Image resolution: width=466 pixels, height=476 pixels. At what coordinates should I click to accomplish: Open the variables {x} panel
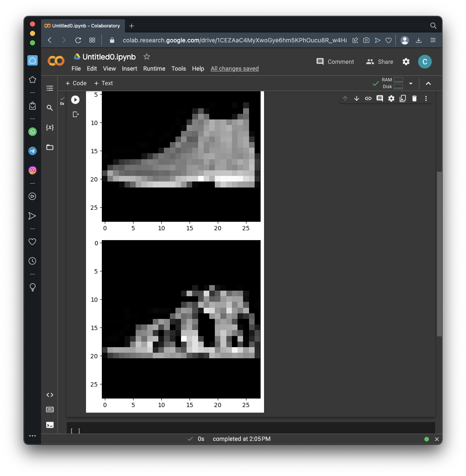(50, 128)
